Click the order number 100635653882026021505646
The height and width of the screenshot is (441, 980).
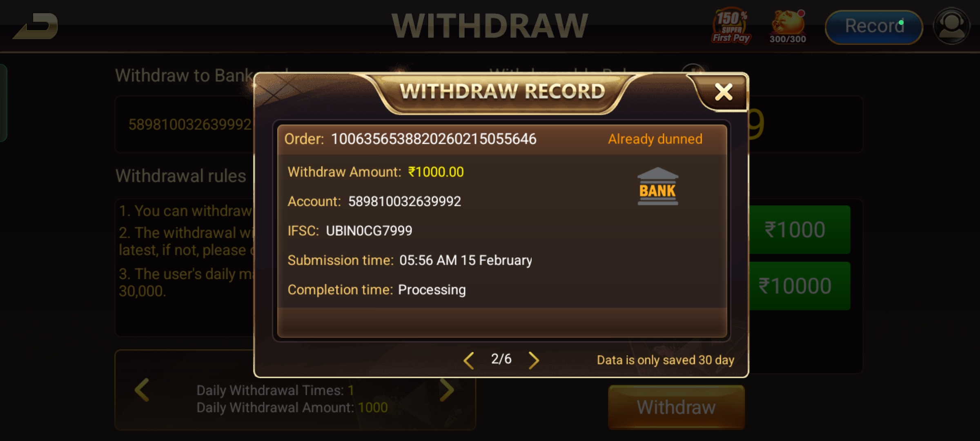[x=434, y=139]
